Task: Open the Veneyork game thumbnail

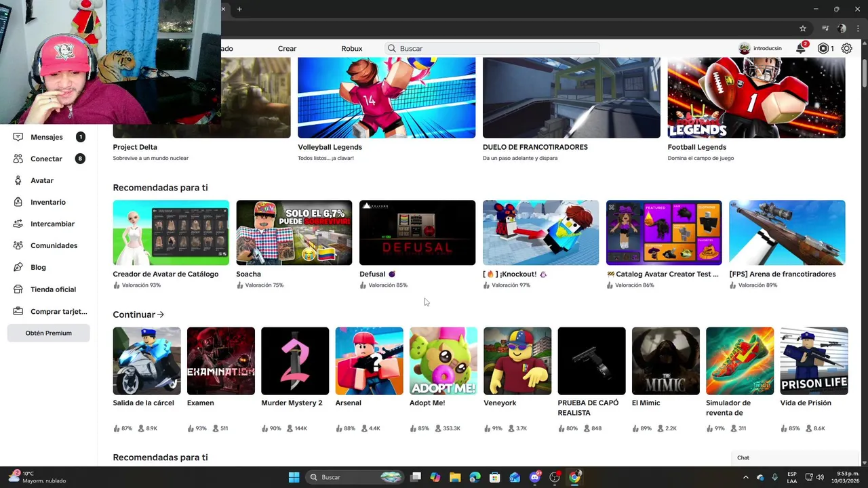Action: pyautogui.click(x=517, y=361)
